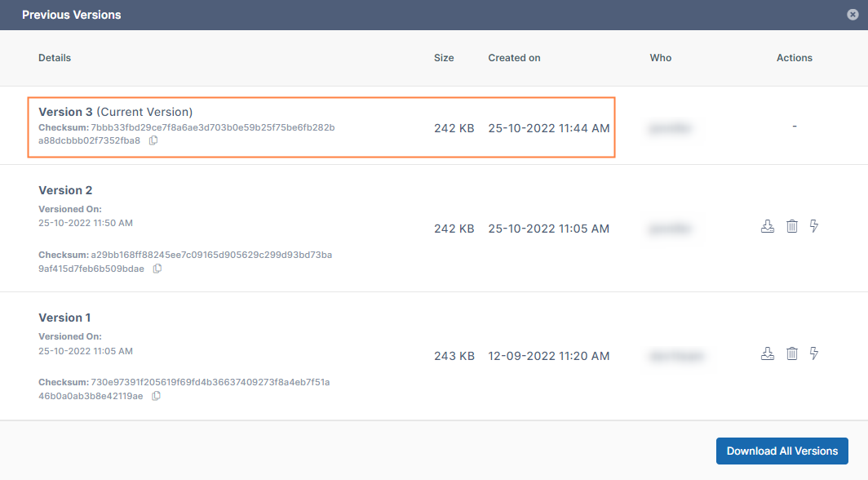Click the Size column header
Viewport: 868px width, 480px height.
pyautogui.click(x=444, y=58)
